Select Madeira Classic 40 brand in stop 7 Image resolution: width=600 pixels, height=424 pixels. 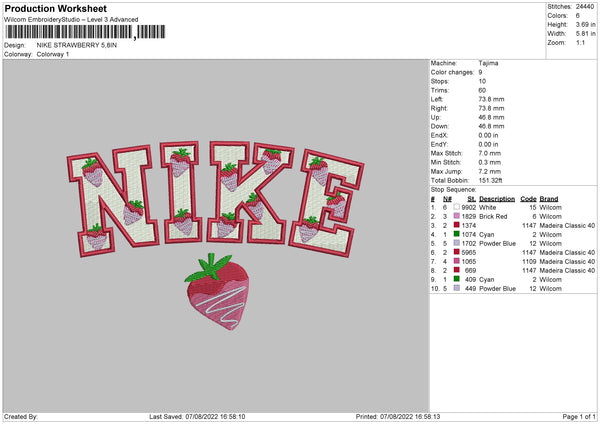[x=567, y=261]
